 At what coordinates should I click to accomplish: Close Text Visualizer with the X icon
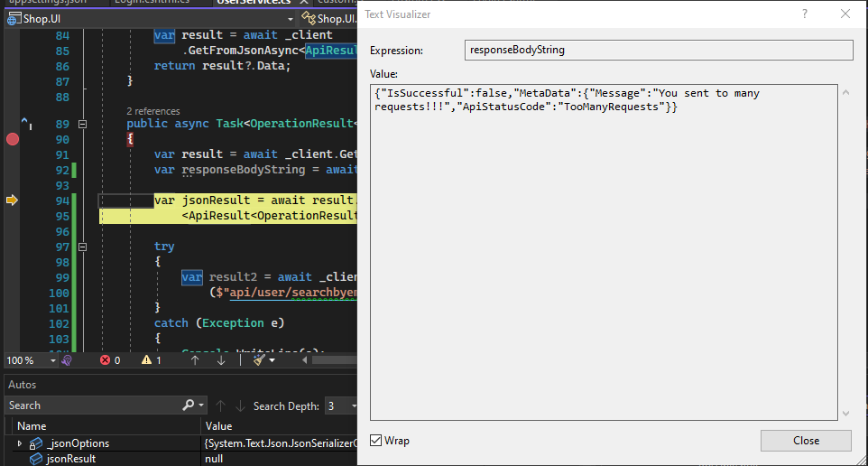tap(845, 14)
